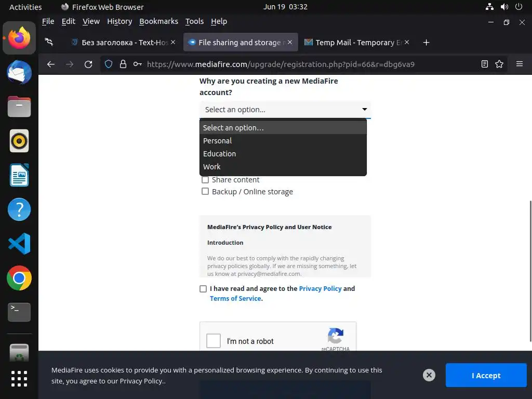Dismiss cookie banner with X icon
The width and height of the screenshot is (532, 399).
[429, 375]
